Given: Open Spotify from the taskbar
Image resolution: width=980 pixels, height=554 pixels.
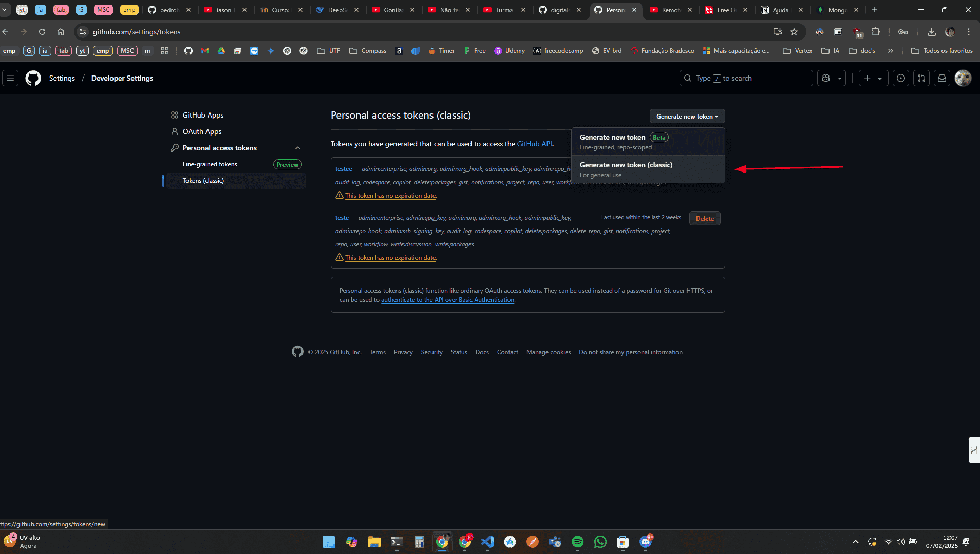Looking at the screenshot, I should click(x=577, y=542).
